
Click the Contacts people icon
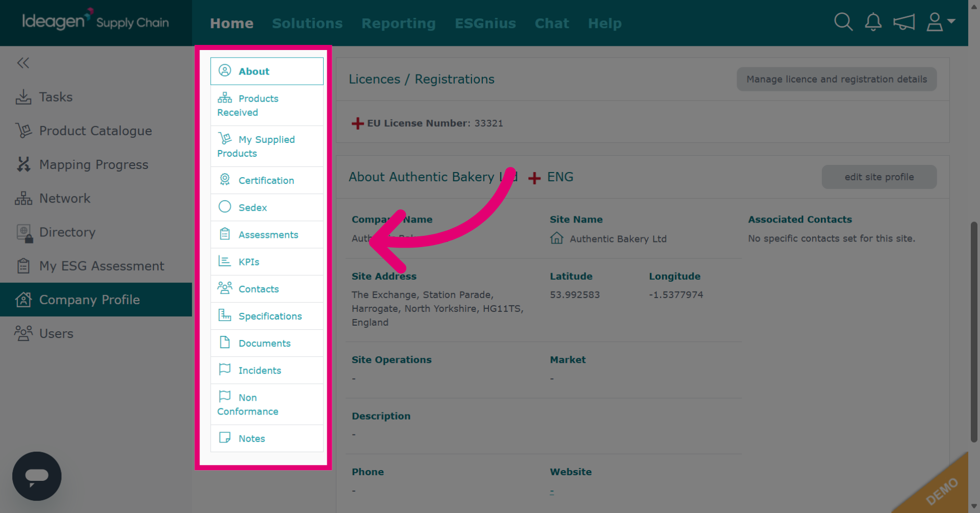(x=225, y=288)
